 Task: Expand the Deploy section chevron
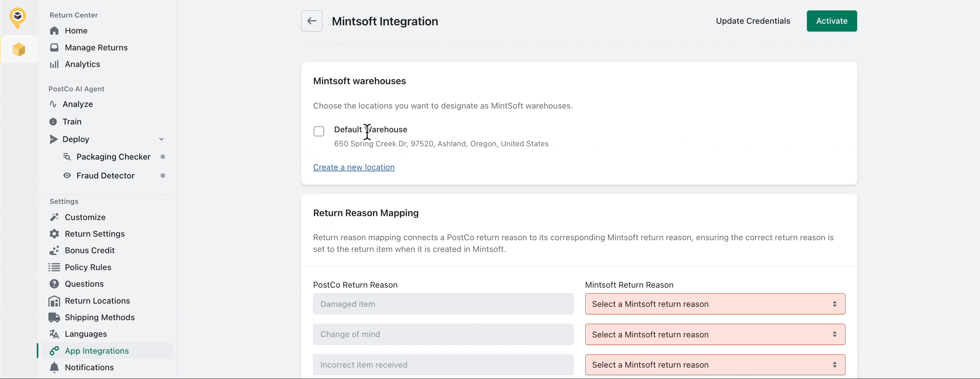click(161, 139)
